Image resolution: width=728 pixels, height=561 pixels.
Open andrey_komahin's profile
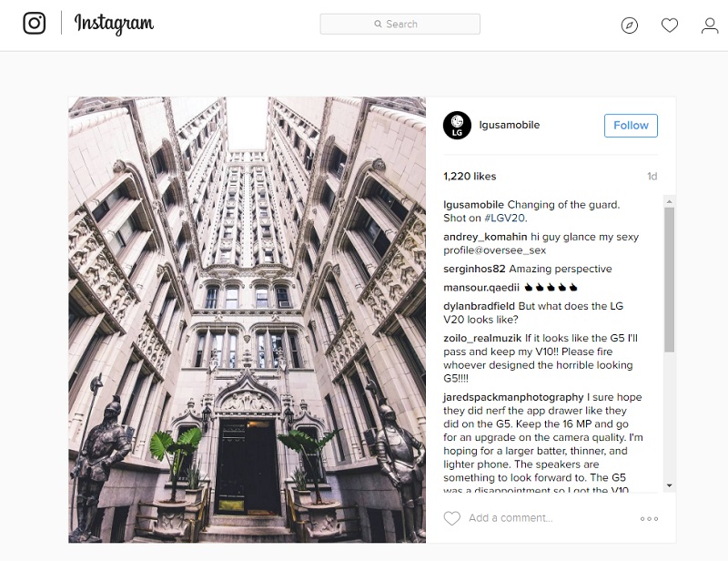coord(485,237)
